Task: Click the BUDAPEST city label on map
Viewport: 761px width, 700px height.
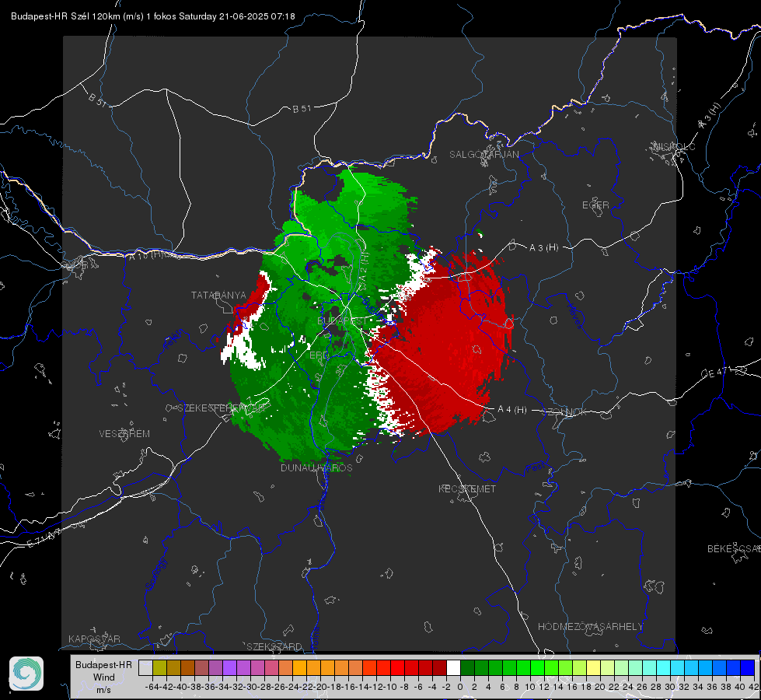Action: 342,321
